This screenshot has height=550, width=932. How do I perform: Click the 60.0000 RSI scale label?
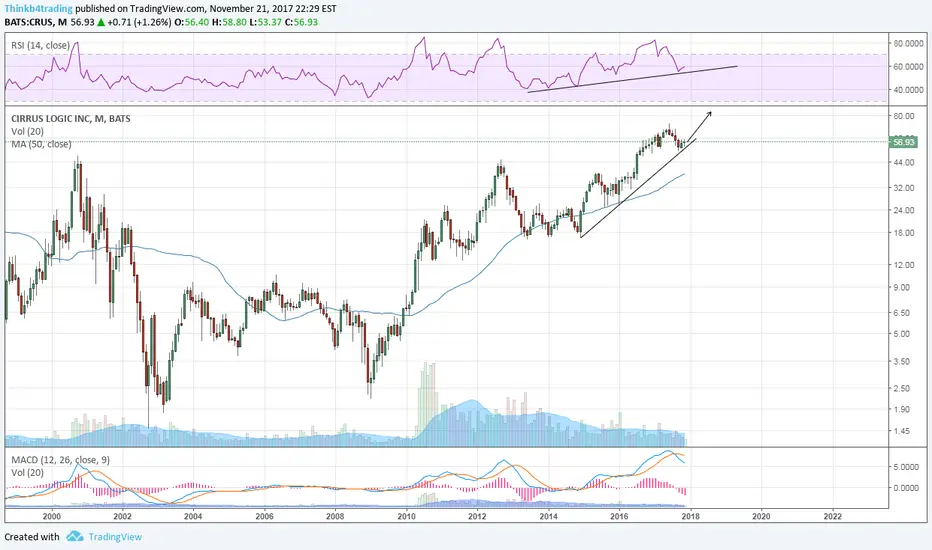906,67
